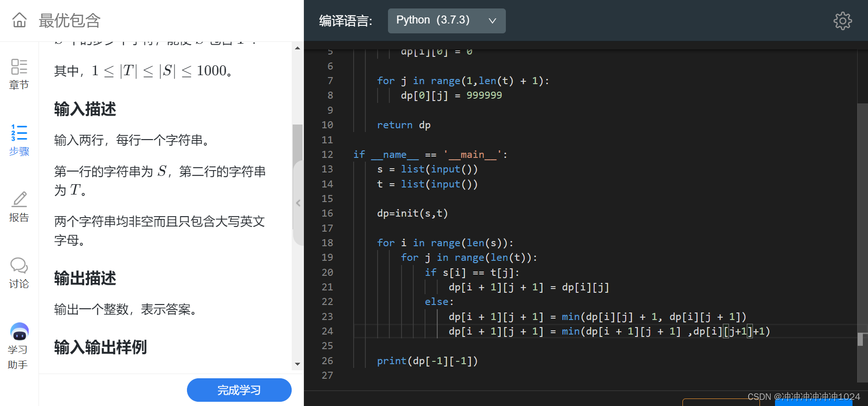Go to the home page icon
Screen dimensions: 868x406
(x=19, y=20)
